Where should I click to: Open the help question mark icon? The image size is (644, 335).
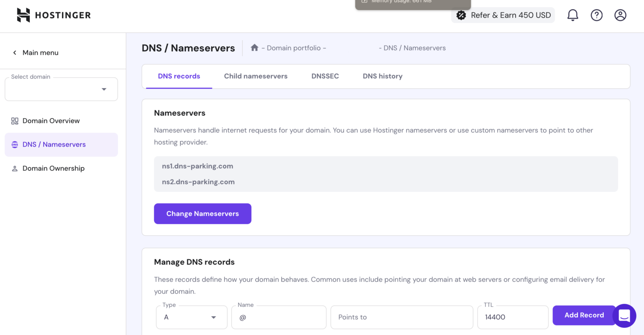click(x=597, y=15)
